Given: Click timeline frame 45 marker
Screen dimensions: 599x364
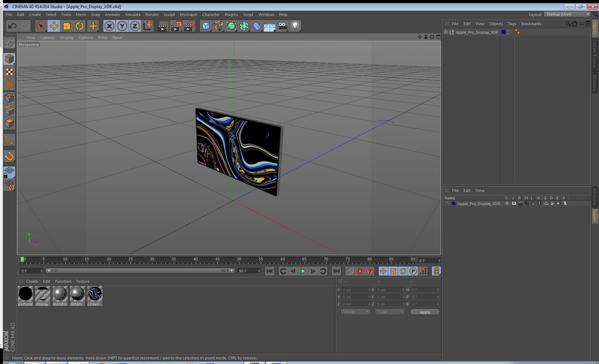Looking at the screenshot, I should tap(217, 260).
